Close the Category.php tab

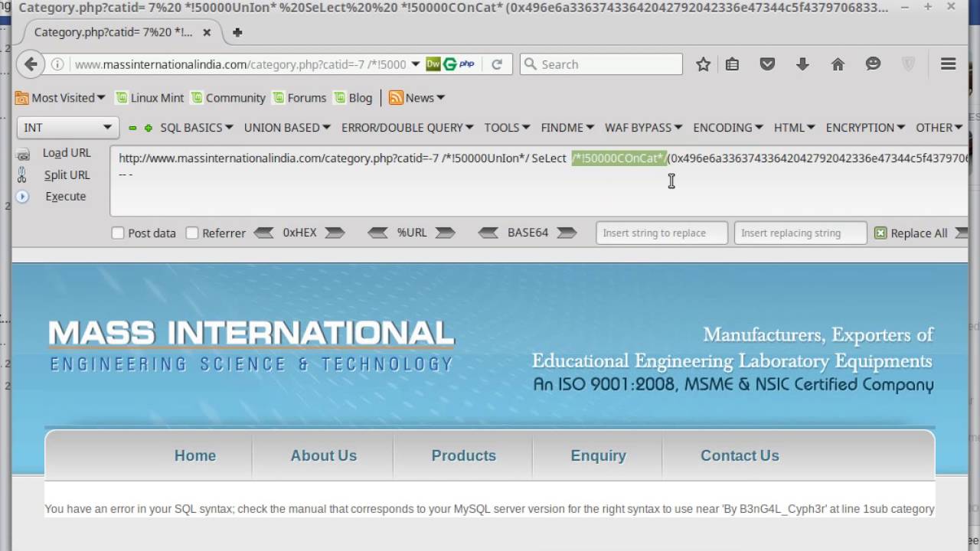click(x=207, y=32)
